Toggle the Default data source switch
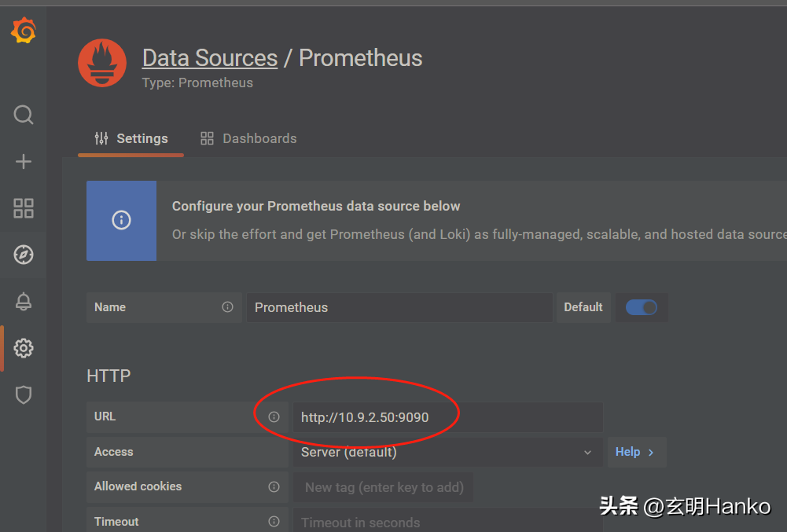The height and width of the screenshot is (532, 787). (642, 307)
